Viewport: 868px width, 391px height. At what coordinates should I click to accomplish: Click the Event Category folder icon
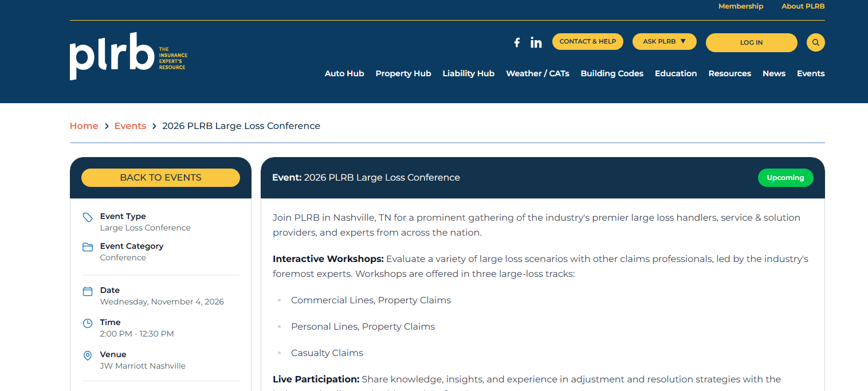[88, 247]
